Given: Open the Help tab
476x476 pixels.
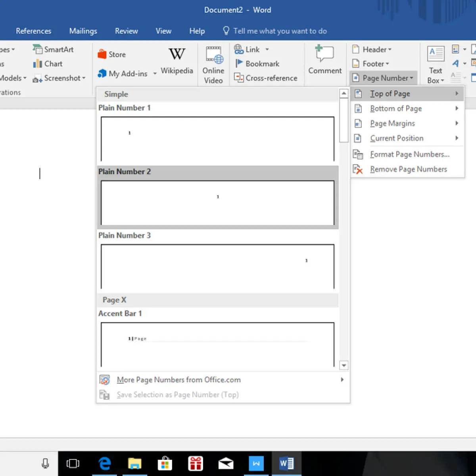Looking at the screenshot, I should 197,31.
